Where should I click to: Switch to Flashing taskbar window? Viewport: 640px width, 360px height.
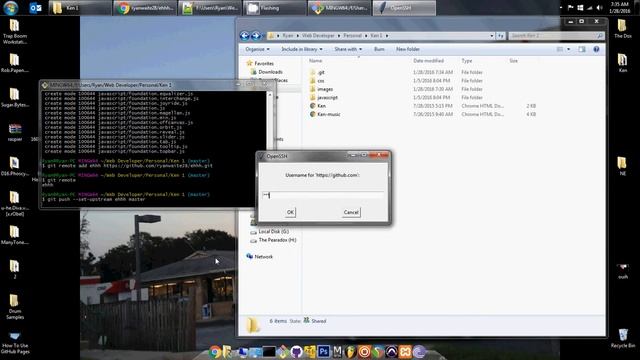(274, 8)
